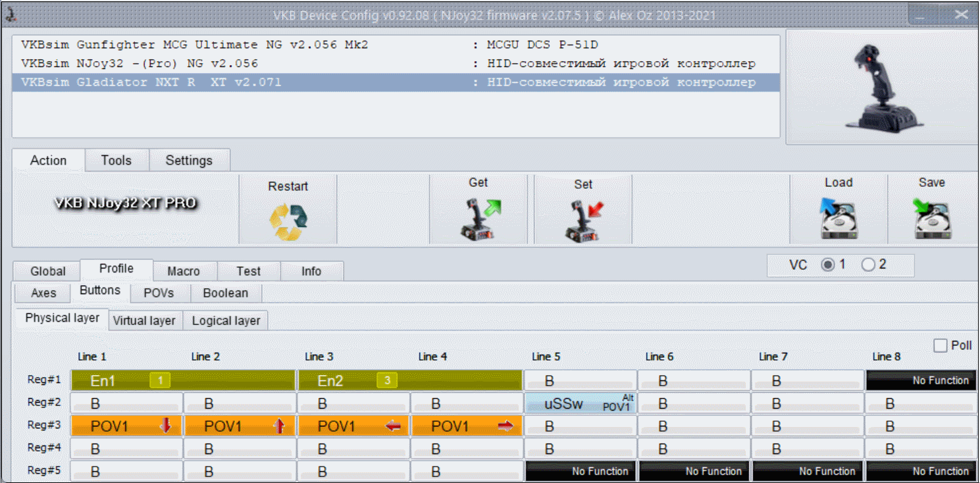Click the Load hard drive icon

pos(838,218)
